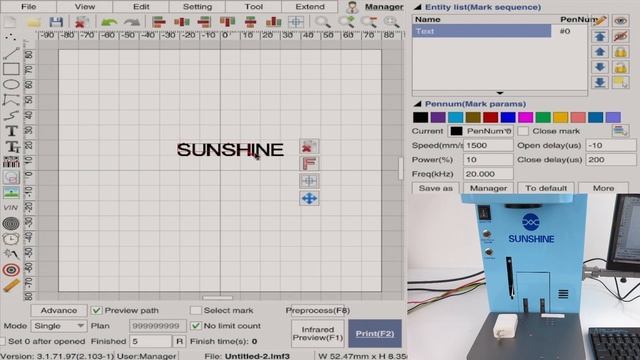Image resolution: width=640 pixels, height=360 pixels.
Task: Select the Ellipse drawing tool
Action: click(x=11, y=84)
